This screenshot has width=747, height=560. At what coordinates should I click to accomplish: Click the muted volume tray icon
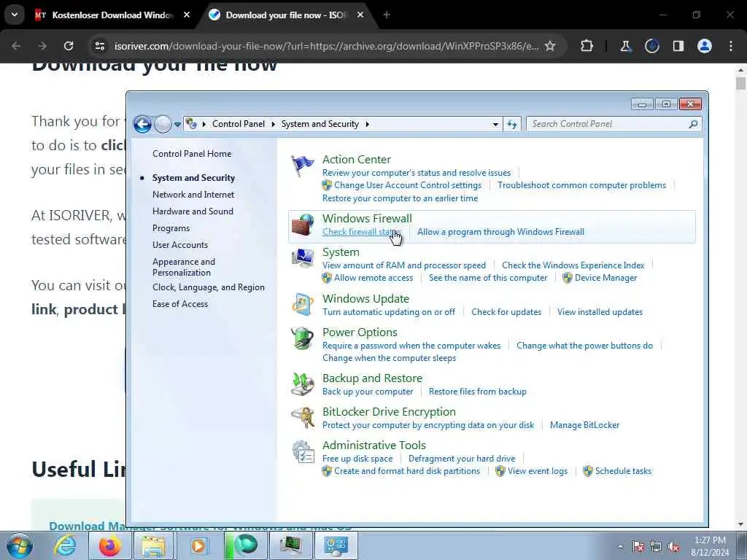673,547
